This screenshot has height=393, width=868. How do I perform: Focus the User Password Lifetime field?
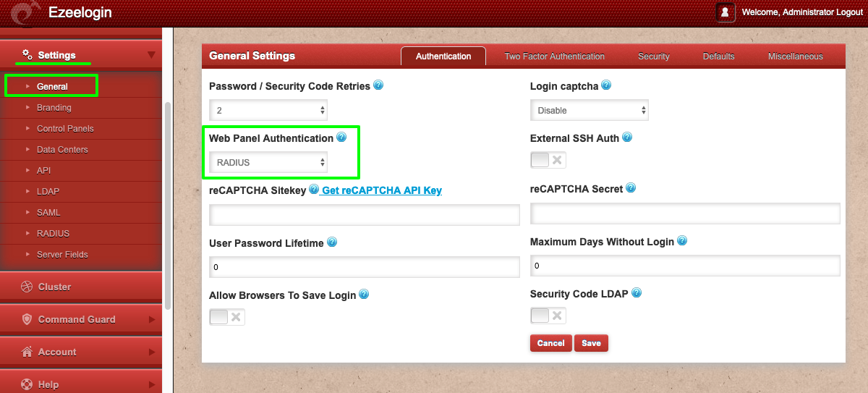(365, 267)
